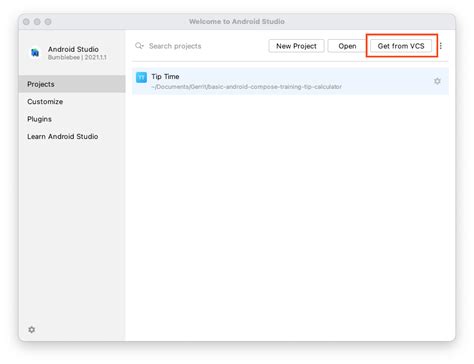474x364 pixels.
Task: Click the Bumblebee 2021.1.1 version text
Action: (77, 57)
